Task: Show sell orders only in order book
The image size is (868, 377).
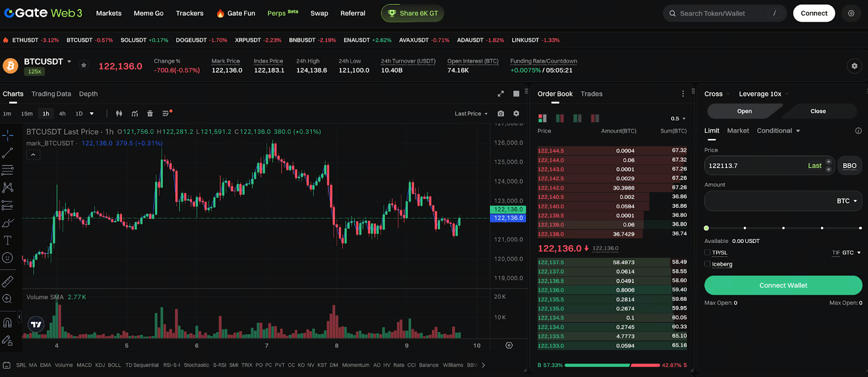Action: coord(595,118)
